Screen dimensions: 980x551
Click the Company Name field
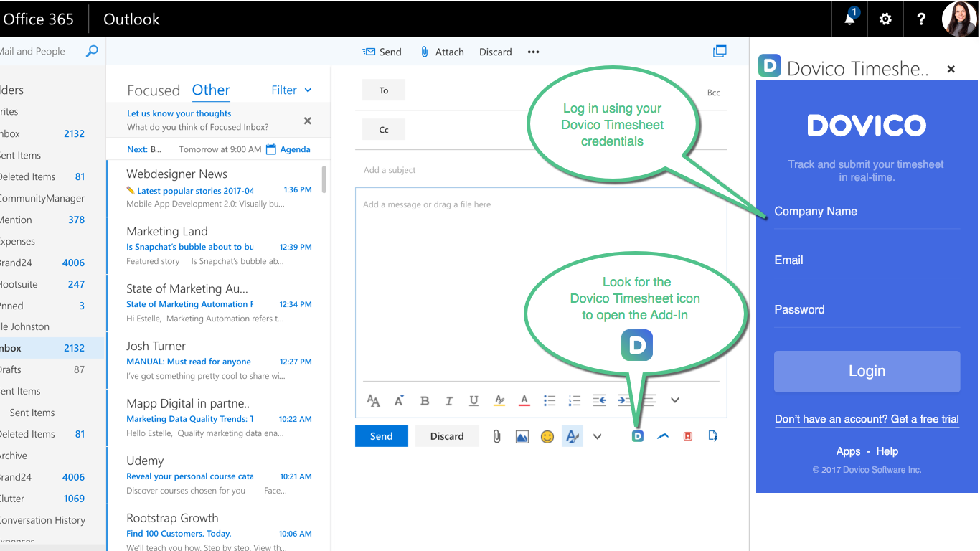(867, 212)
